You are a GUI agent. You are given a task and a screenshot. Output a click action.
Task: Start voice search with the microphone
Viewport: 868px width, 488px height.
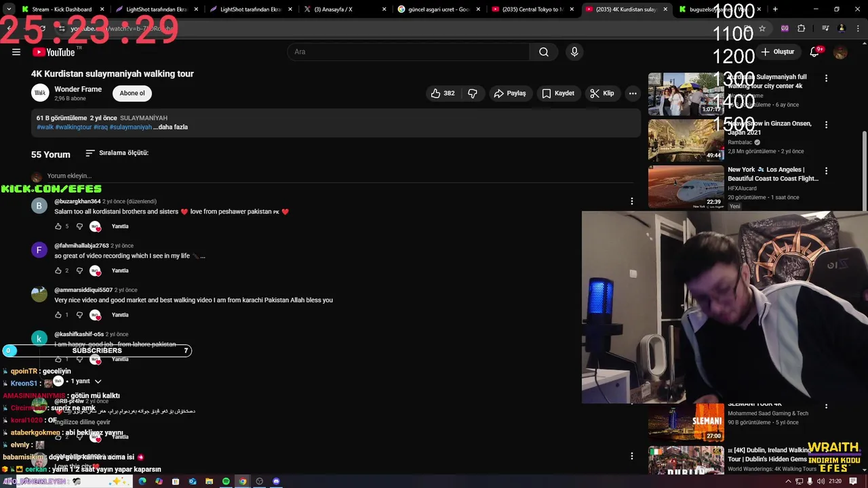[x=574, y=52]
